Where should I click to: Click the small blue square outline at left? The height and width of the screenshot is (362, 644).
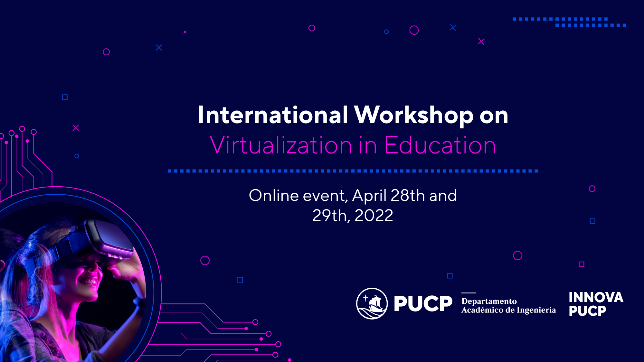tap(65, 96)
